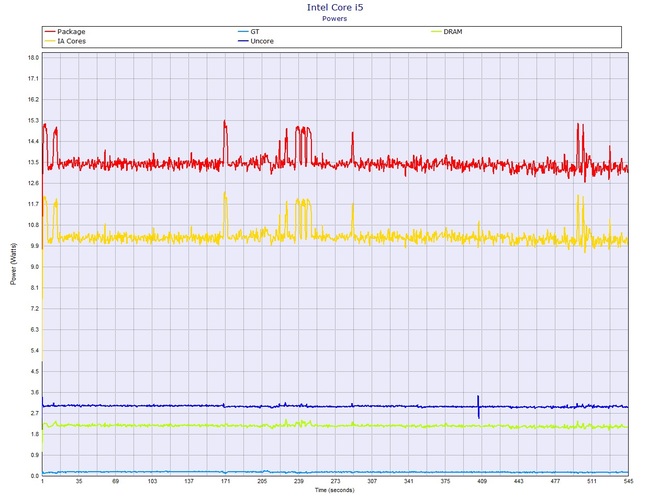Click the IA Cores legend entry

pyautogui.click(x=65, y=41)
